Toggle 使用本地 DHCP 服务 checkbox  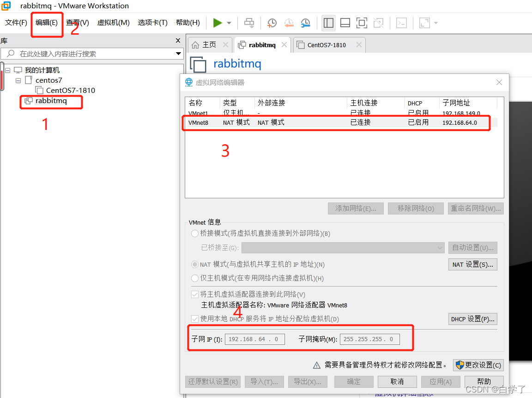[x=195, y=318]
